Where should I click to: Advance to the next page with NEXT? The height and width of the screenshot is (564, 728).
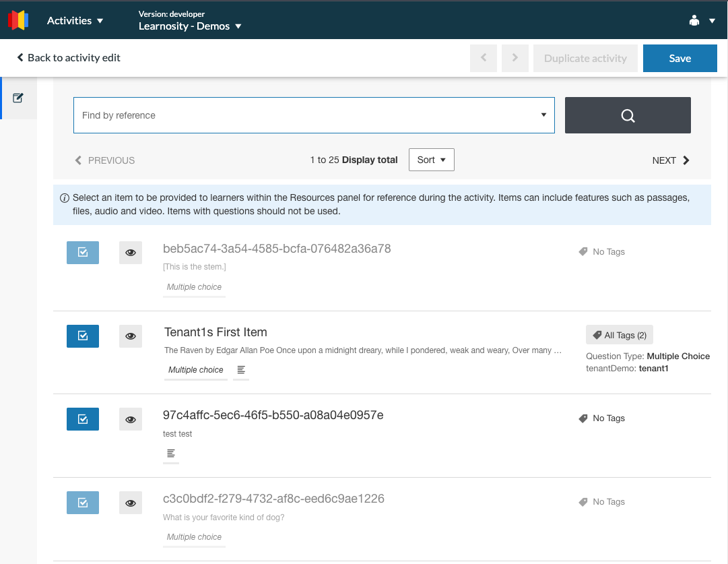(x=671, y=160)
